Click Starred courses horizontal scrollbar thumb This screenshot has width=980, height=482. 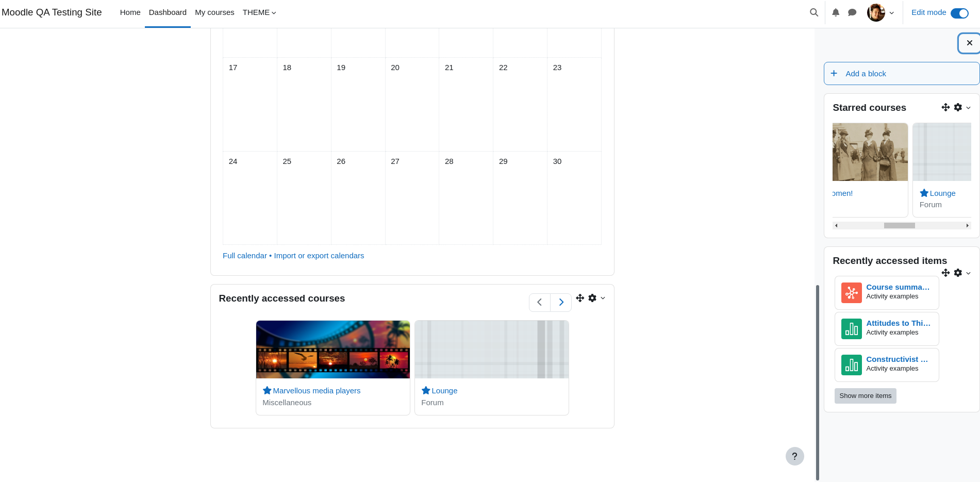tap(900, 225)
